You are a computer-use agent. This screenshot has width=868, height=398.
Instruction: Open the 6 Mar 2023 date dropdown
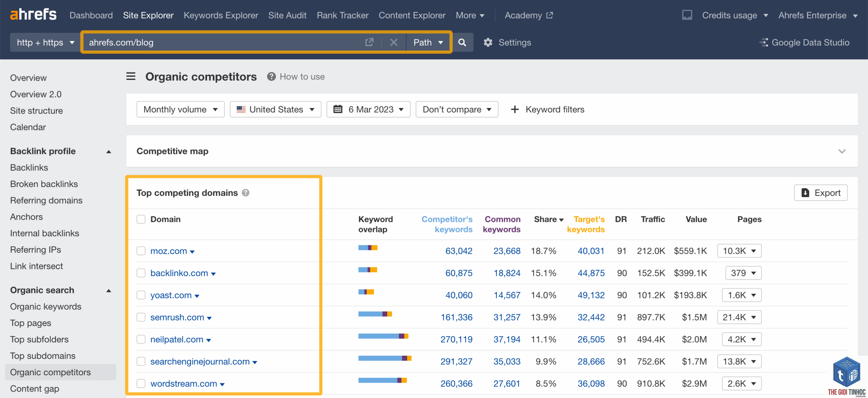tap(368, 109)
